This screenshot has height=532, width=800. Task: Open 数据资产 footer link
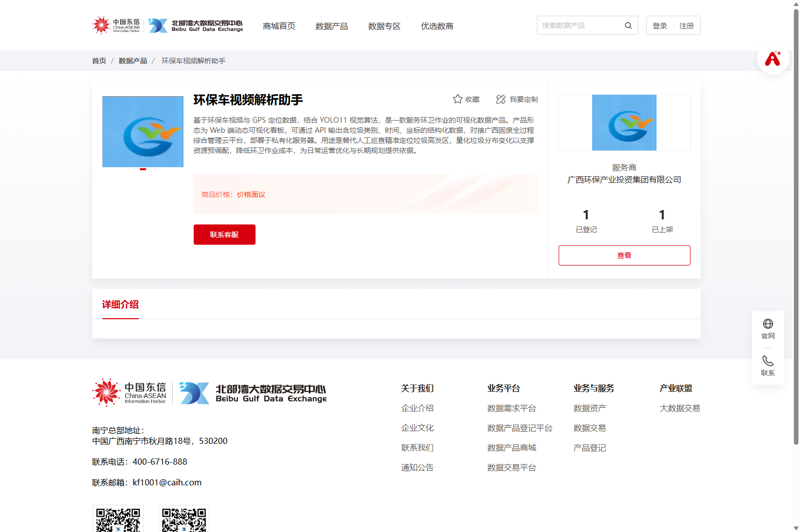click(590, 408)
